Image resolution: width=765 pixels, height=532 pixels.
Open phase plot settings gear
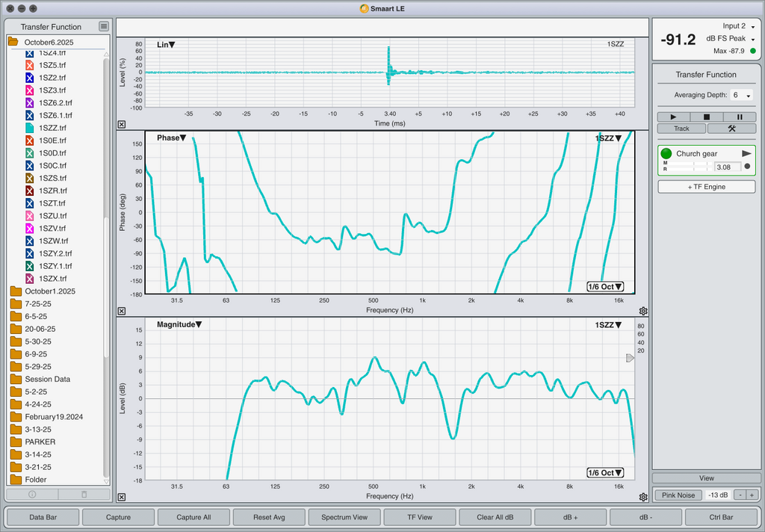[643, 311]
